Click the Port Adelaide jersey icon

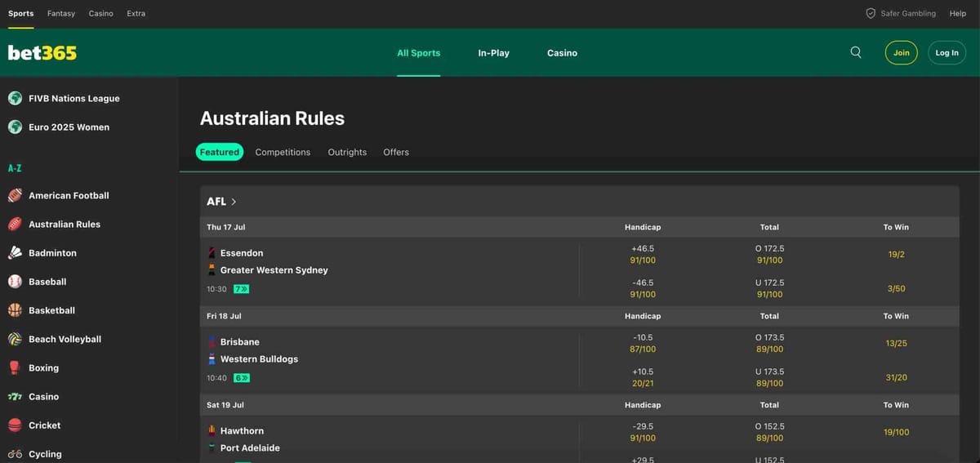pos(212,447)
